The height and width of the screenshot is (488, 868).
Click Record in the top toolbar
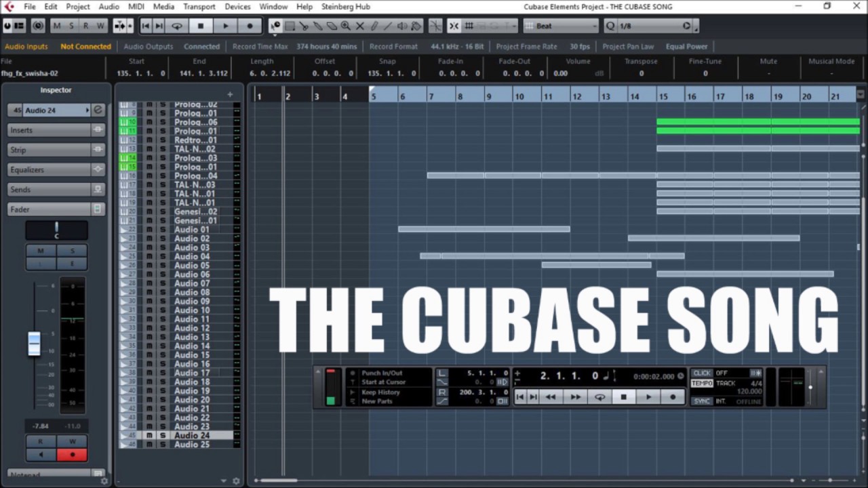pyautogui.click(x=250, y=26)
